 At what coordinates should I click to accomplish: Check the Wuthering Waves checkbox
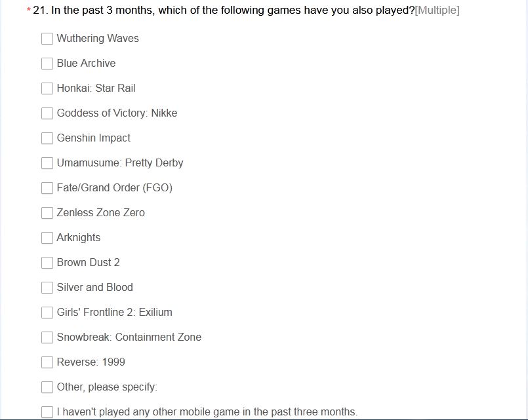click(47, 39)
